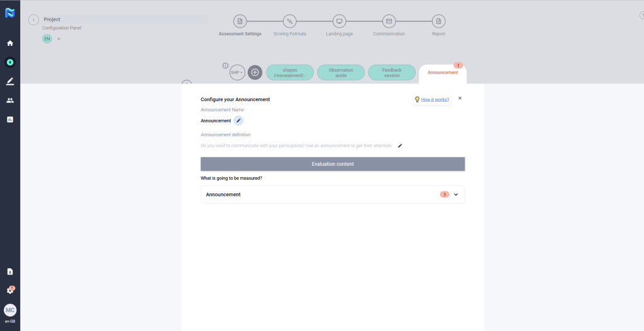Image resolution: width=644 pixels, height=331 pixels.
Task: Go to the Scoring Formula step
Action: click(289, 21)
